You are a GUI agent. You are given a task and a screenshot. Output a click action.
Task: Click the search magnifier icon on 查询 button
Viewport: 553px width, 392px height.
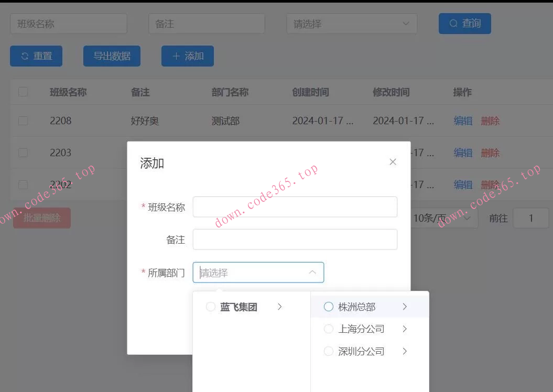(454, 23)
